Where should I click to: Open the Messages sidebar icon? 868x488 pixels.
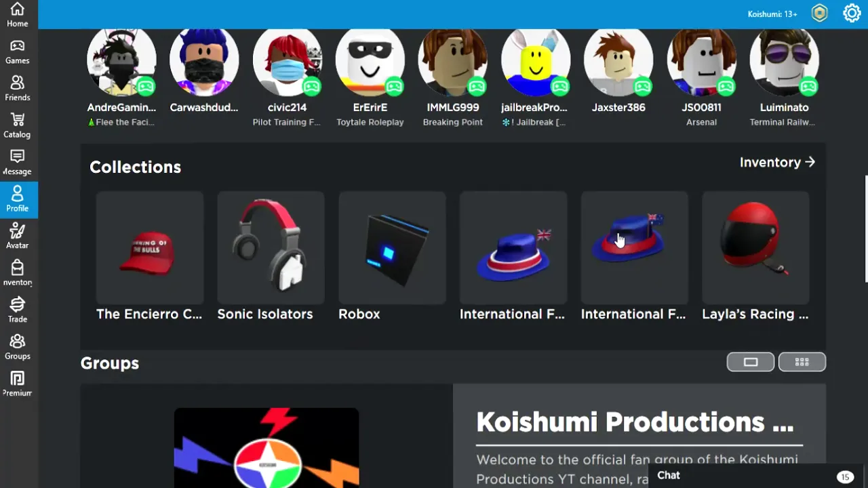[17, 163]
